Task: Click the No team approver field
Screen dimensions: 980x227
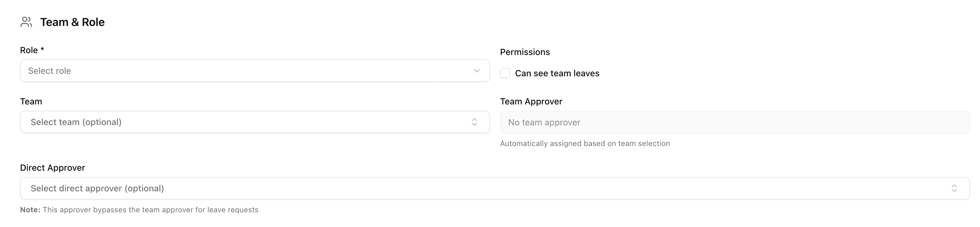Action: 723,122
